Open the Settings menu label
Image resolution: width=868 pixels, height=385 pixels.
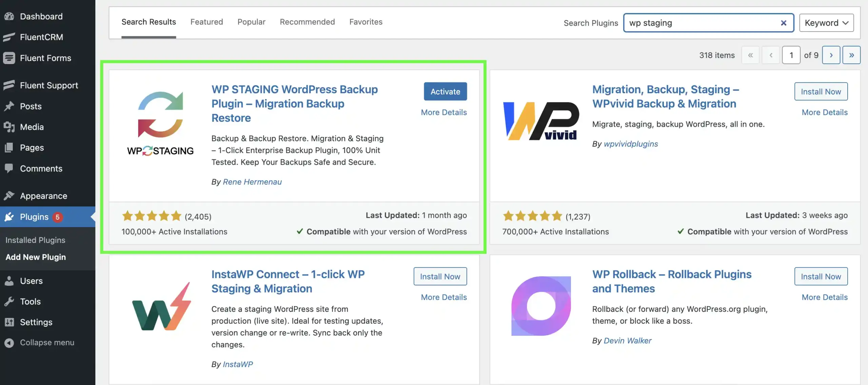(x=36, y=322)
